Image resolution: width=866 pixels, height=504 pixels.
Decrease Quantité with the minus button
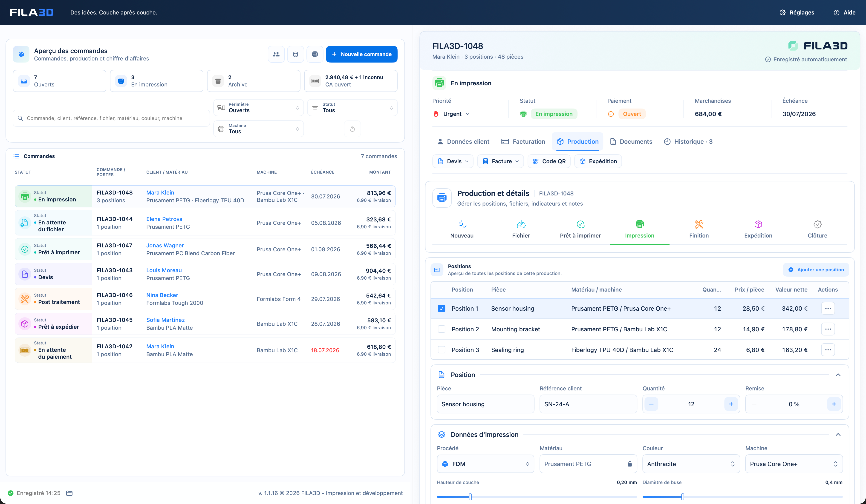tap(651, 404)
